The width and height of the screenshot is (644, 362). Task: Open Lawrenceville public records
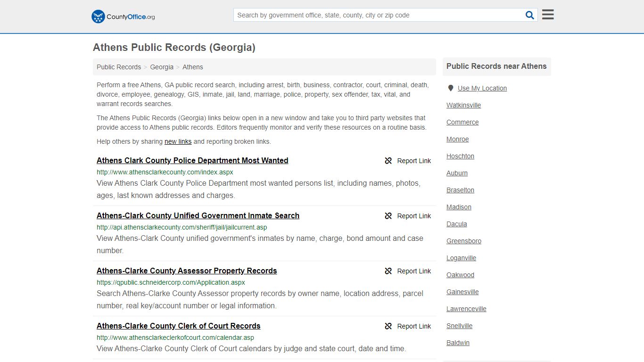(x=466, y=309)
